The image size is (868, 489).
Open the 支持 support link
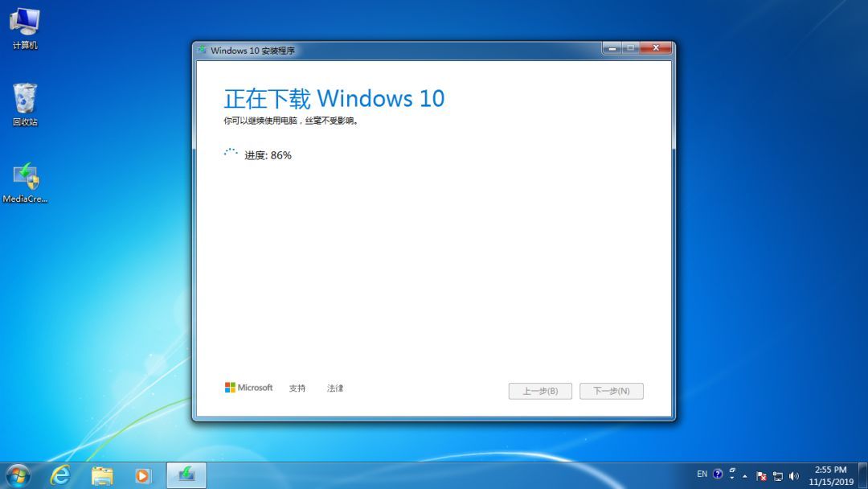click(x=297, y=388)
